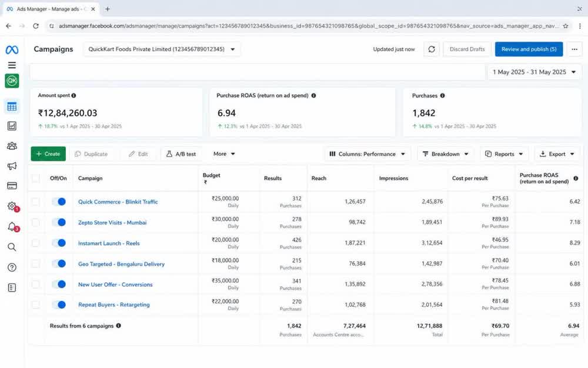Open Instamart Launch - Reels campaign link
Image resolution: width=588 pixels, height=368 pixels.
click(x=109, y=243)
